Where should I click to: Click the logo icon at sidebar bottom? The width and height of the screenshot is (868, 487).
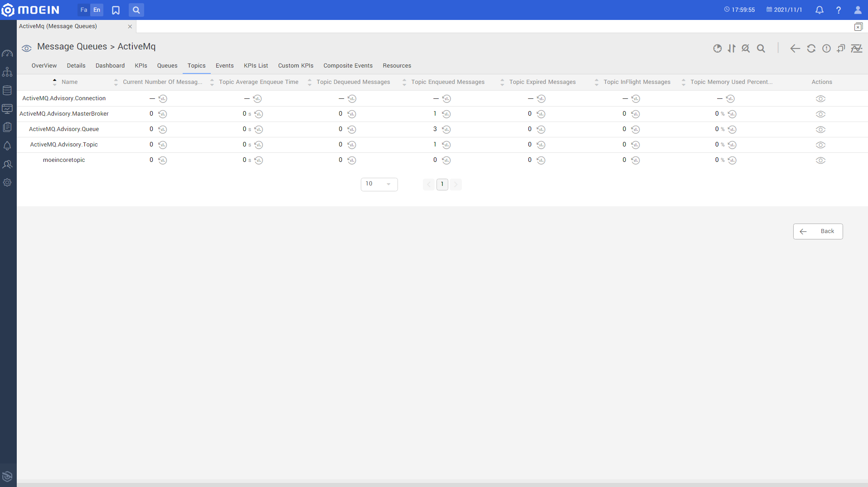pos(7,476)
